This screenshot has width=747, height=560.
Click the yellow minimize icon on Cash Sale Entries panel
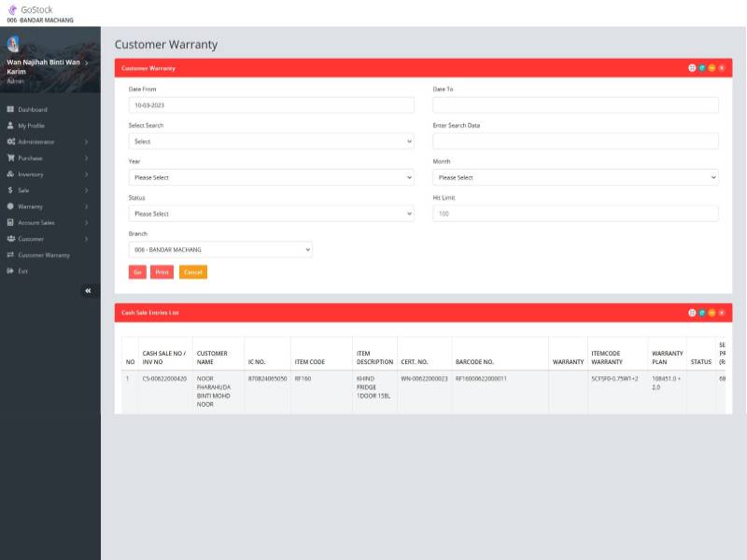point(712,313)
